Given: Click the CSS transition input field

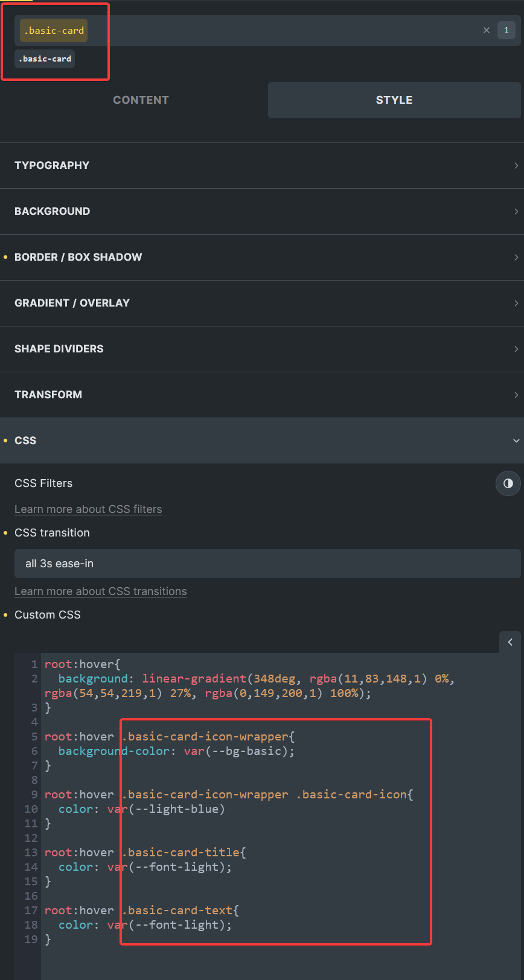Looking at the screenshot, I should pyautogui.click(x=267, y=564).
